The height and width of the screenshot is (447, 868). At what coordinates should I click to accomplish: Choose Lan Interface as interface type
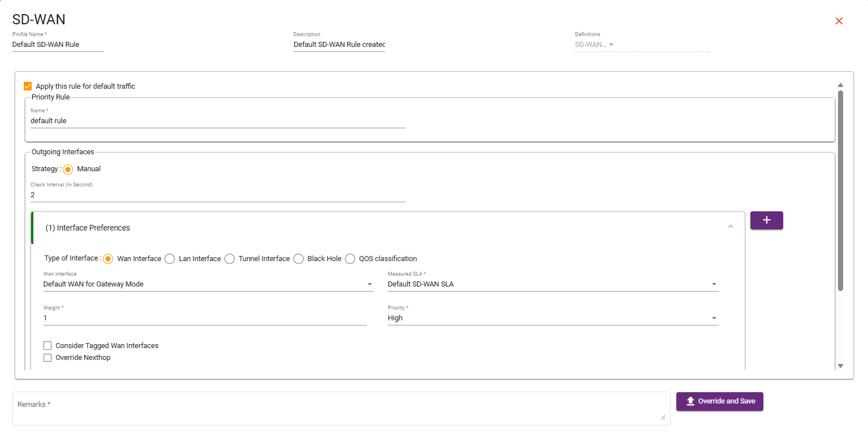[x=170, y=259]
